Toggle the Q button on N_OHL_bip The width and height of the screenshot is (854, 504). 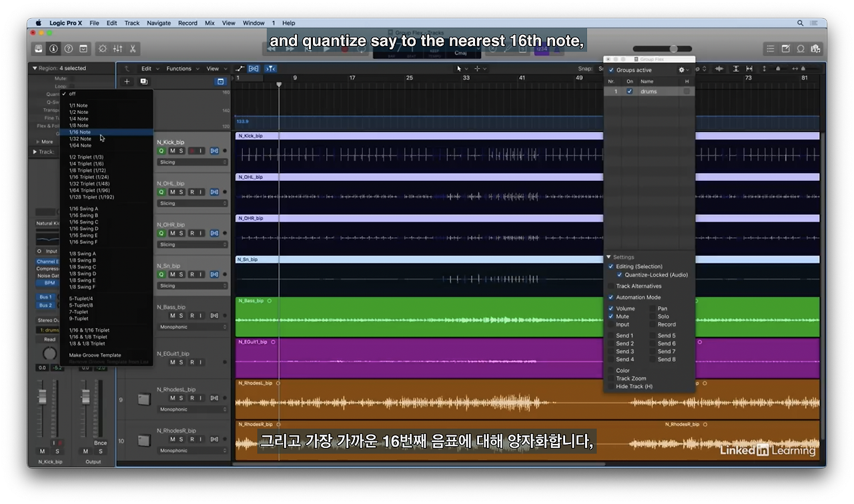tap(161, 192)
